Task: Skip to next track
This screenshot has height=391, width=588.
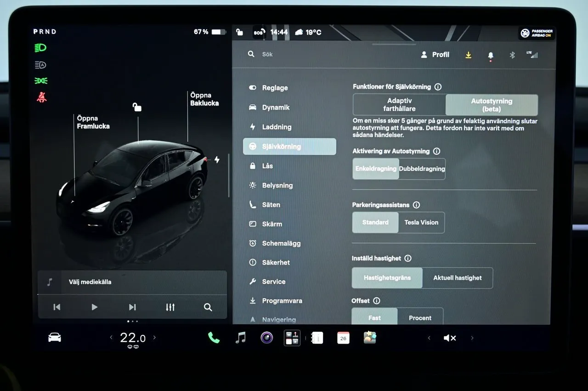Action: [132, 307]
